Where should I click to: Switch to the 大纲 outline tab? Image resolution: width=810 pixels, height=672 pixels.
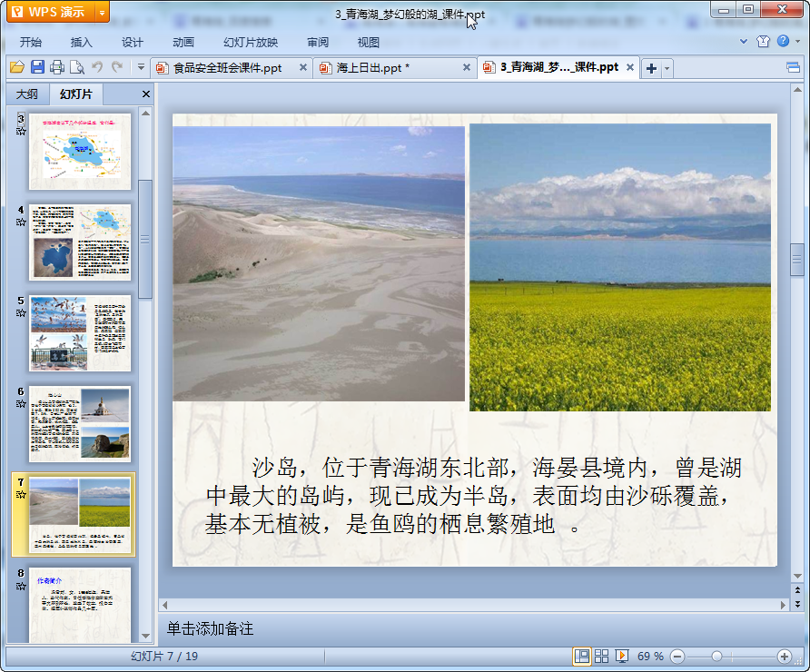click(27, 94)
